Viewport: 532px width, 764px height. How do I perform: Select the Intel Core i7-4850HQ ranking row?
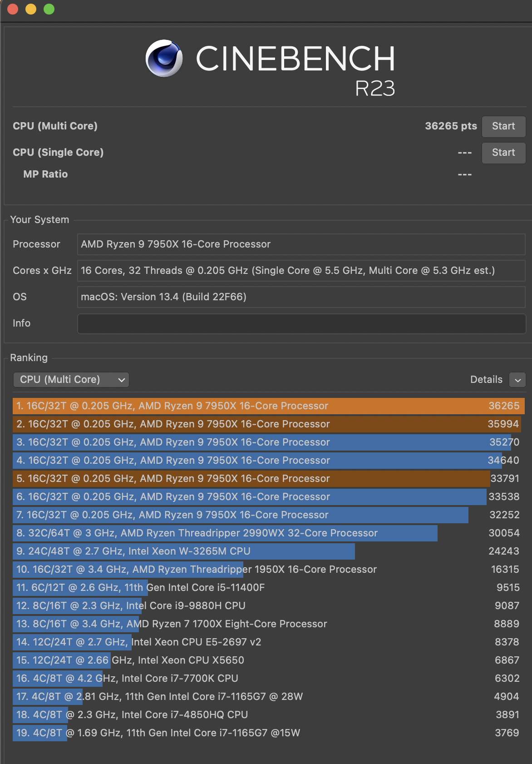tap(269, 715)
